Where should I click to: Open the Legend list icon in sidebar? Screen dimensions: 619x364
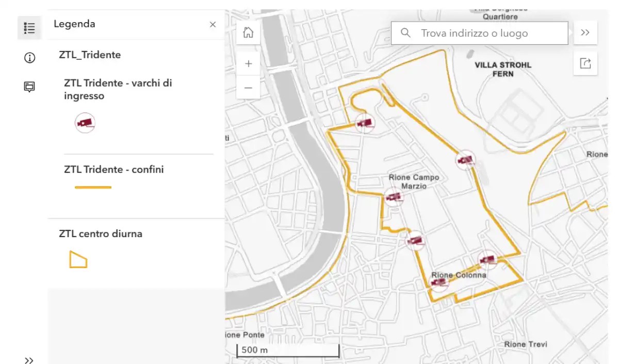tap(29, 28)
